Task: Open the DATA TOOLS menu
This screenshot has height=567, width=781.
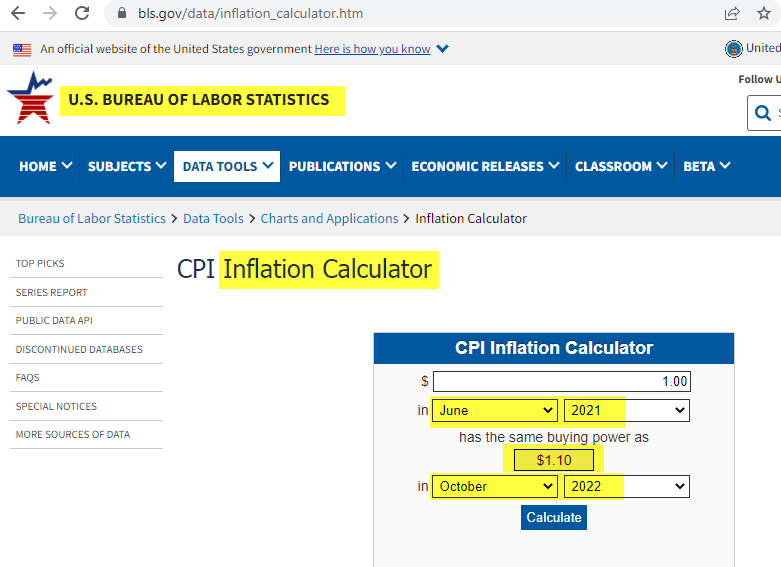Action: (x=227, y=166)
